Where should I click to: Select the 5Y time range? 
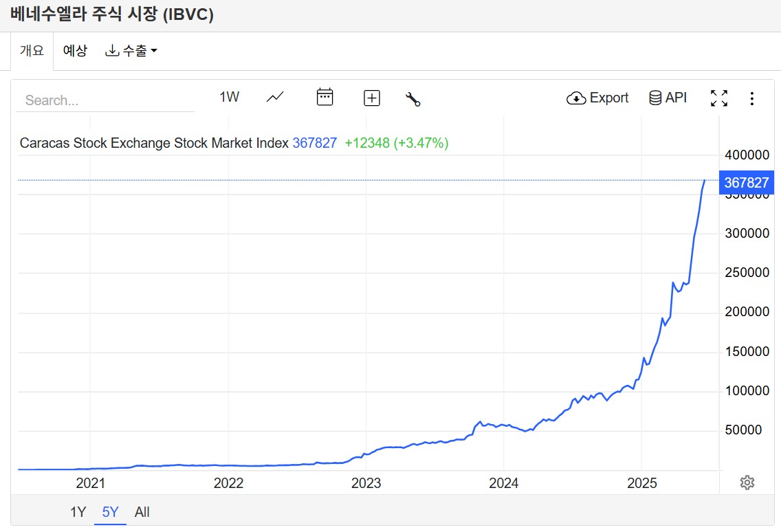click(110, 512)
